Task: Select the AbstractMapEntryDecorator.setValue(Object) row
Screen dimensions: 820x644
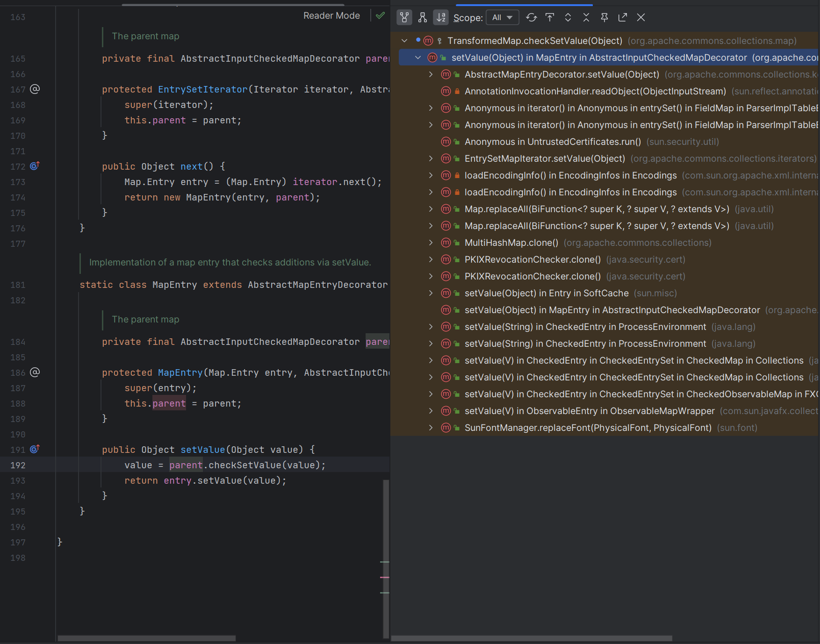Action: tap(605, 74)
